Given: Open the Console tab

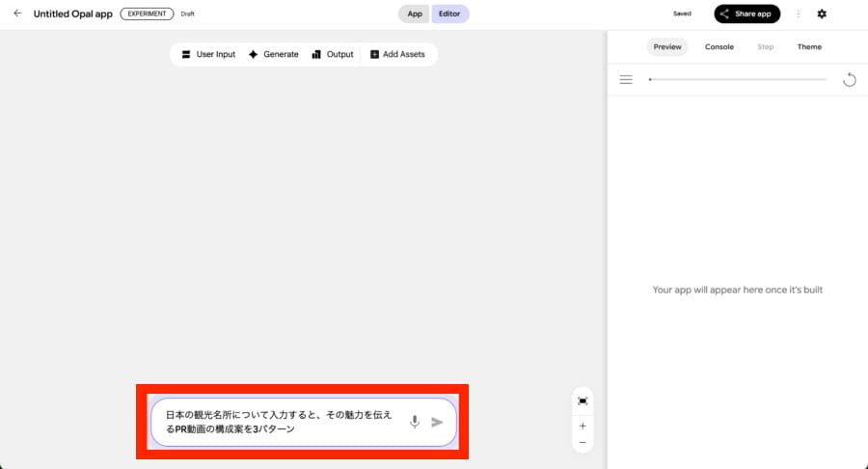Looking at the screenshot, I should [719, 46].
